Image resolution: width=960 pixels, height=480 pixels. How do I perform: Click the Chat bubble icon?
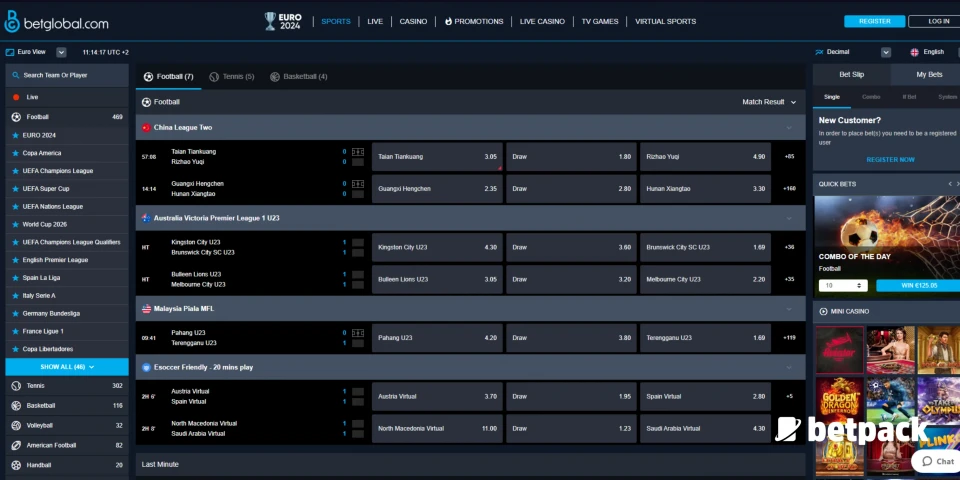click(927, 462)
